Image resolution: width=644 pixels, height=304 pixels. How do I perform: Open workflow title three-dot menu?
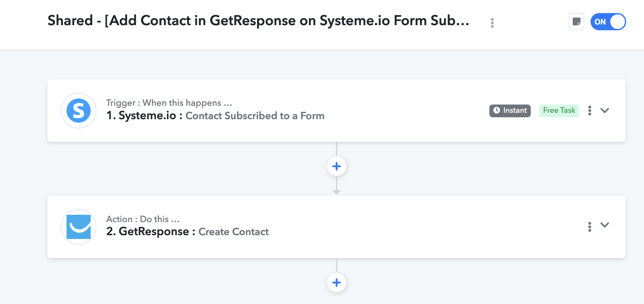[492, 23]
